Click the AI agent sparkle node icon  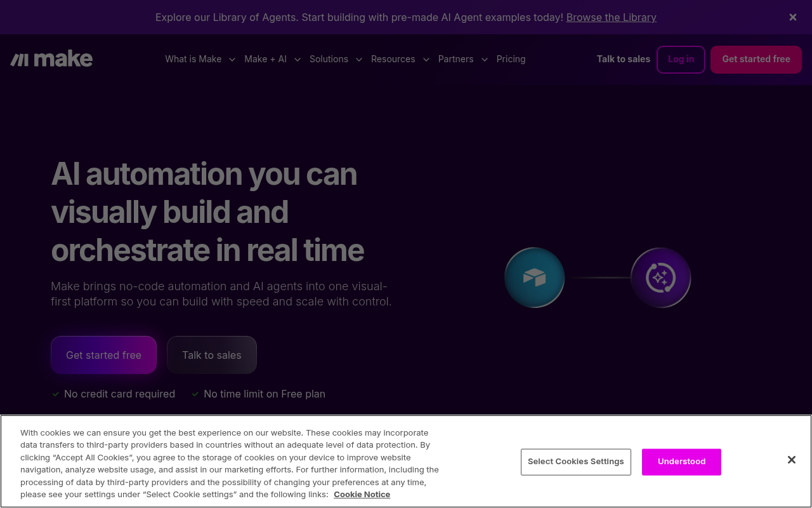660,277
